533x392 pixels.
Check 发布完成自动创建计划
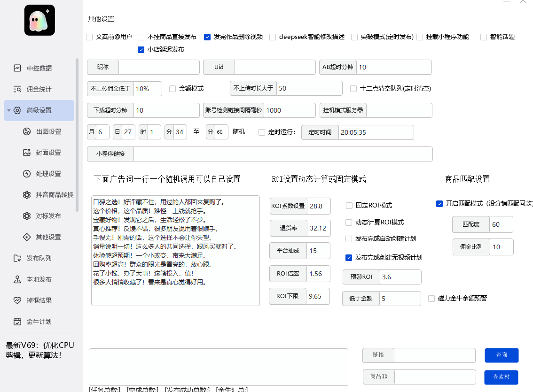click(349, 239)
